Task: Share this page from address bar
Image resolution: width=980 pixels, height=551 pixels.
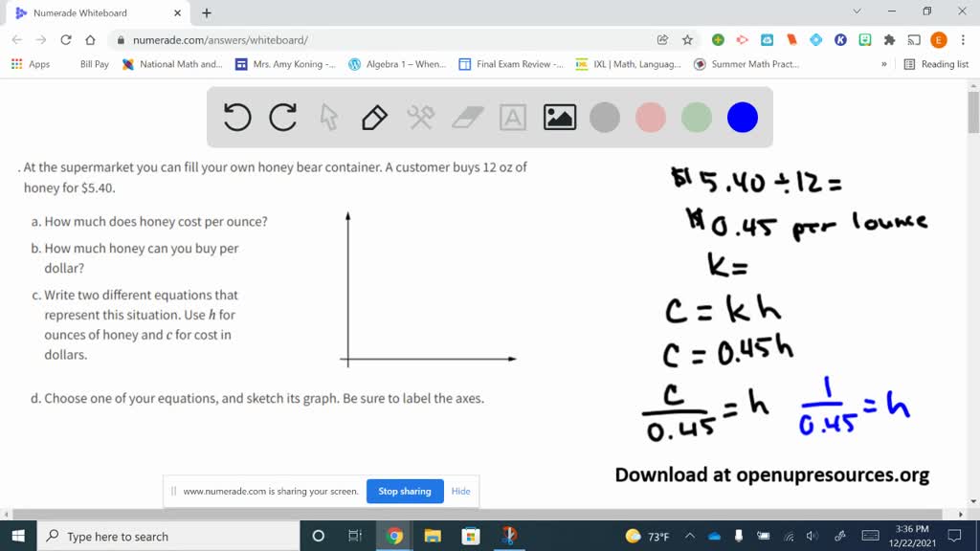Action: 662,40
